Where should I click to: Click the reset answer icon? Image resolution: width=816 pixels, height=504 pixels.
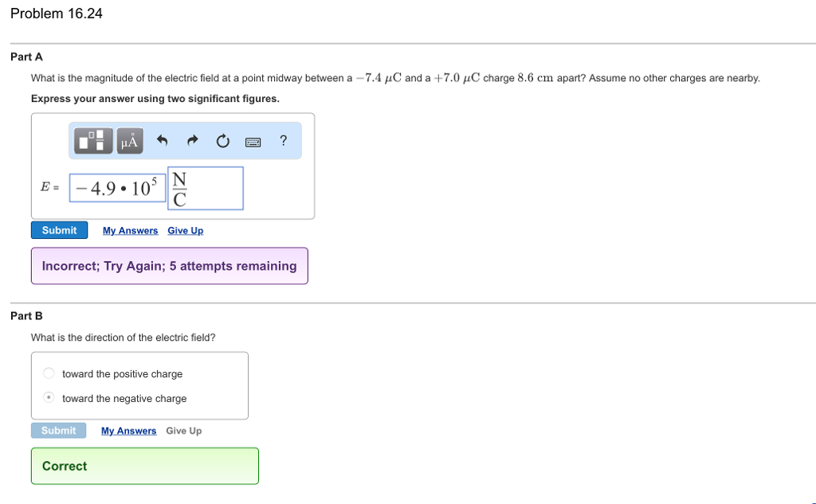(x=222, y=141)
